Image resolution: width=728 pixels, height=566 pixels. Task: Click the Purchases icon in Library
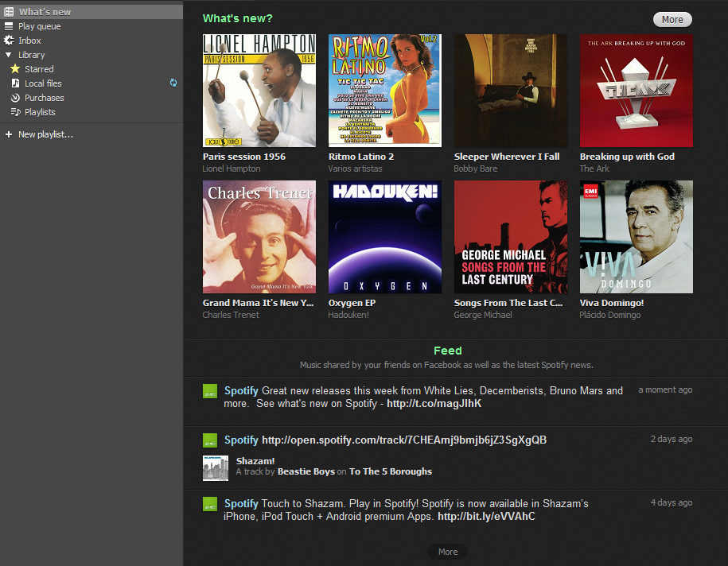pos(15,98)
